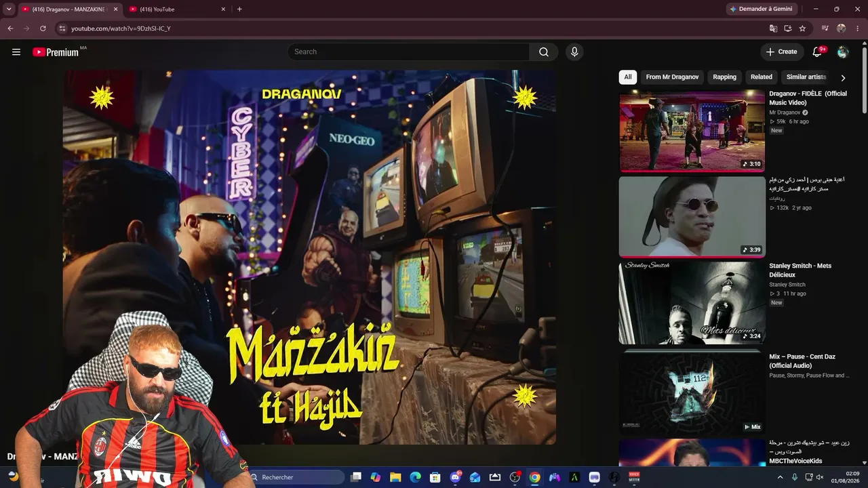Open the YouTube account avatar menu
This screenshot has height=488, width=868.
[x=843, y=52]
